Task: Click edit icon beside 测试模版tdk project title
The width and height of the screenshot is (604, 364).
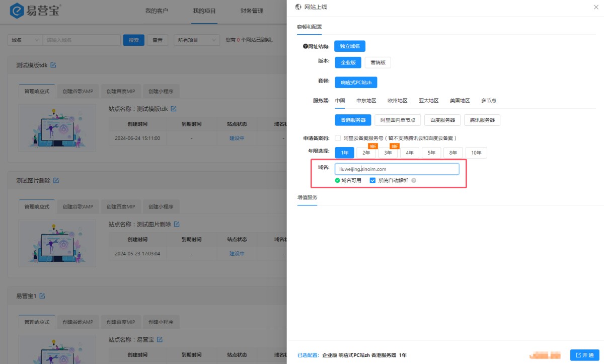Action: (x=53, y=65)
